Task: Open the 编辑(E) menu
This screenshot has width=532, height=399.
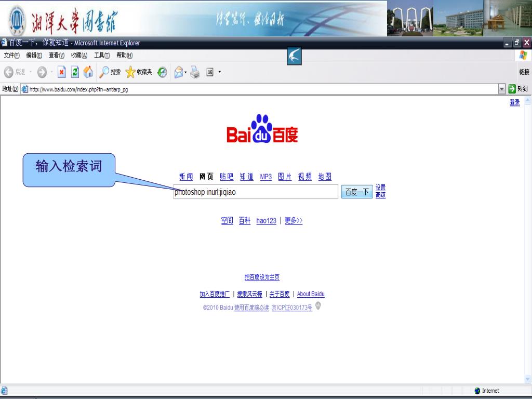Action: tap(34, 55)
